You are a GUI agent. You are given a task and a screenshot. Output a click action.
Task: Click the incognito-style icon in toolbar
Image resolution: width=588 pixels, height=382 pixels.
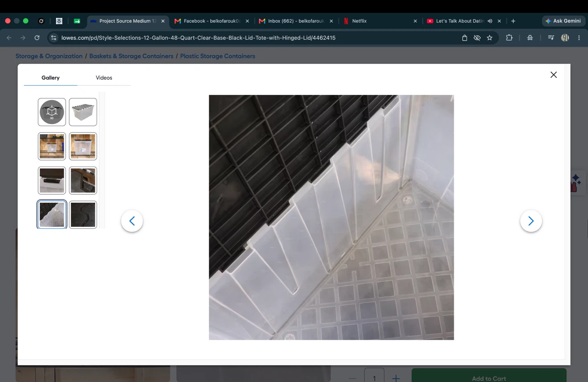coord(530,38)
